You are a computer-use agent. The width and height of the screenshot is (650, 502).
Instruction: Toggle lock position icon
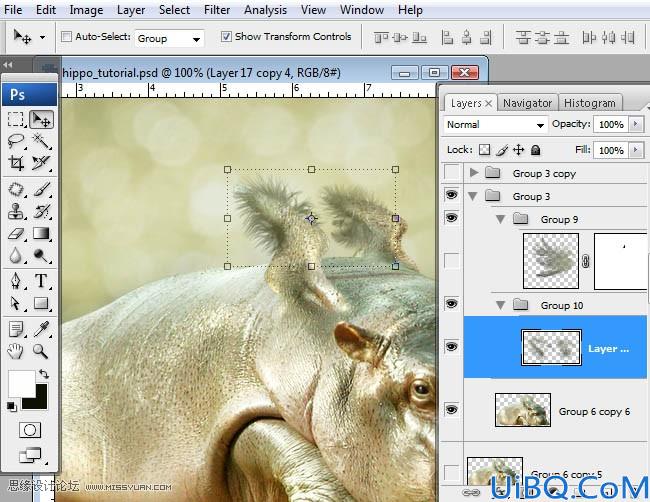[519, 150]
